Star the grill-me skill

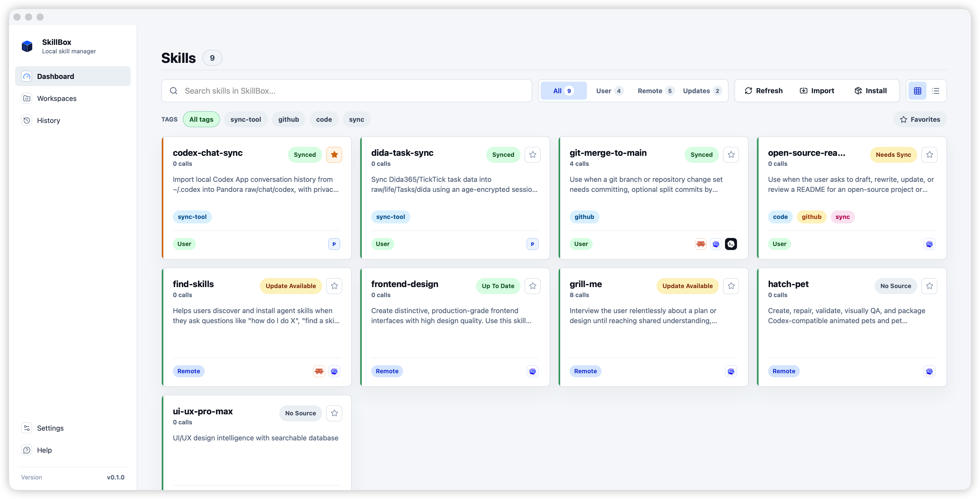[731, 286]
